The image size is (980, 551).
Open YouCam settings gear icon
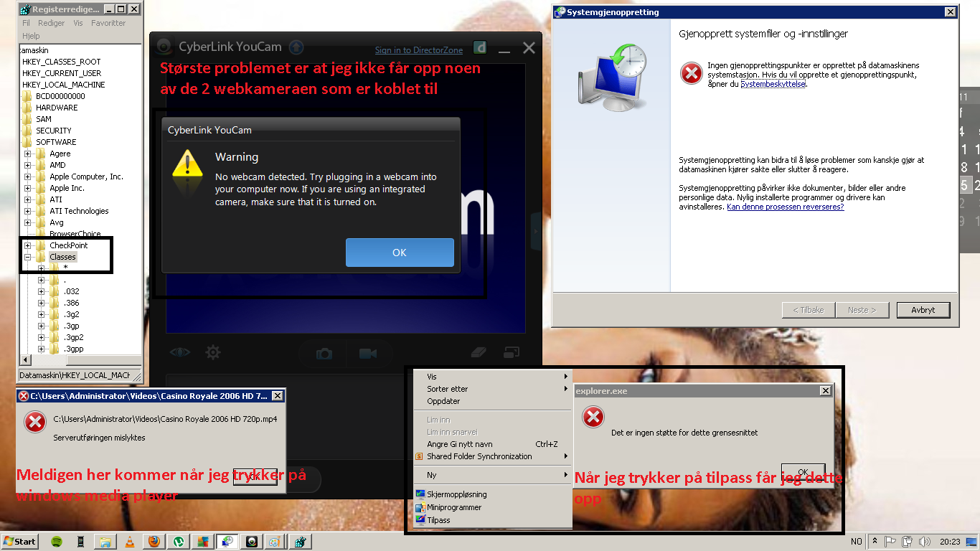(213, 352)
